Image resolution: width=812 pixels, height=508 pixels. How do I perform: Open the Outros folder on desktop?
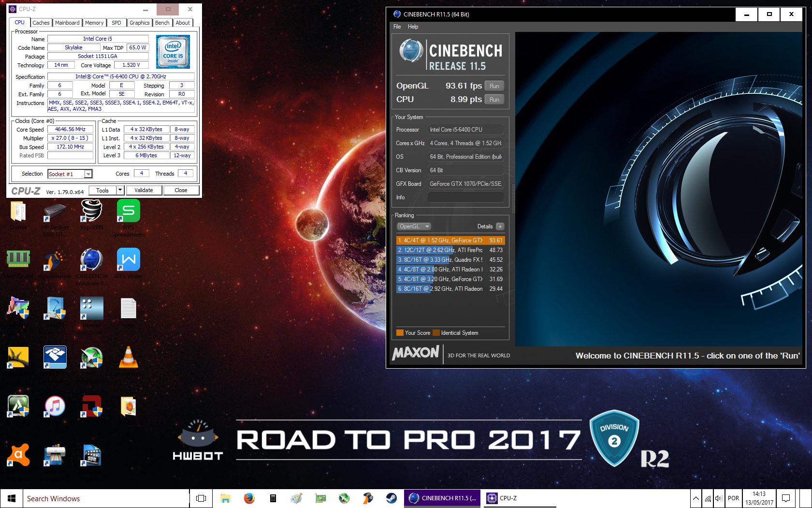point(18,212)
